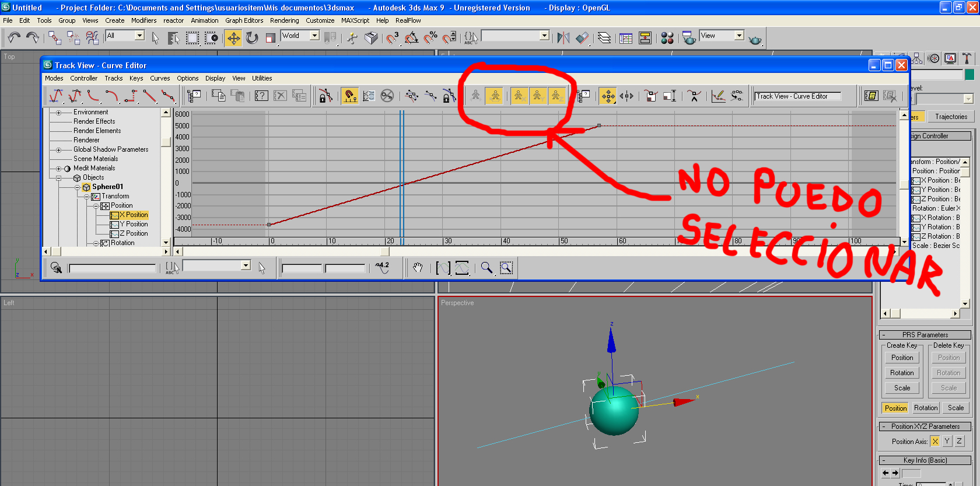The width and height of the screenshot is (980, 486).
Task: Open the Rendering menu in main menubar
Action: (x=285, y=20)
